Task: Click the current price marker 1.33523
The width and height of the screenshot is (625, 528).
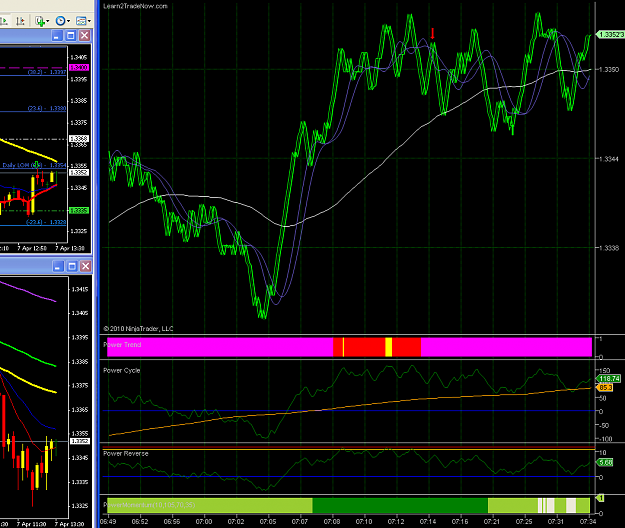Action: tap(610, 35)
